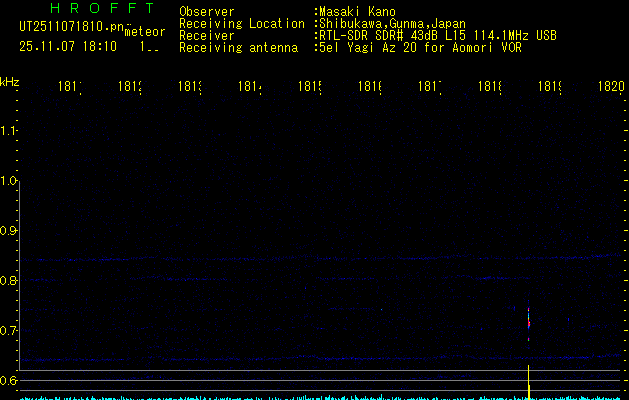The height and width of the screenshot is (400, 629).
Task: Select observer name Masaki Kano
Action: 356,11
